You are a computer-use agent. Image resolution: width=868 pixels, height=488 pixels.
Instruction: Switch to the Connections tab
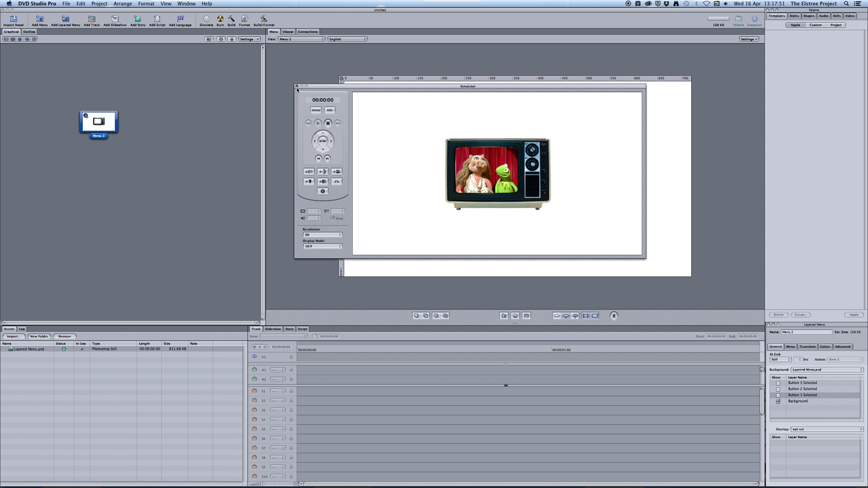[x=307, y=32]
